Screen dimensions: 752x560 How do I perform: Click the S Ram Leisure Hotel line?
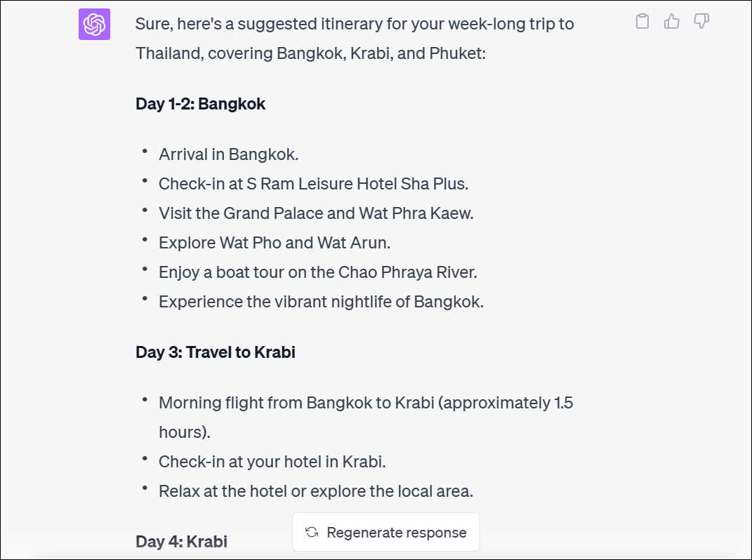point(313,184)
